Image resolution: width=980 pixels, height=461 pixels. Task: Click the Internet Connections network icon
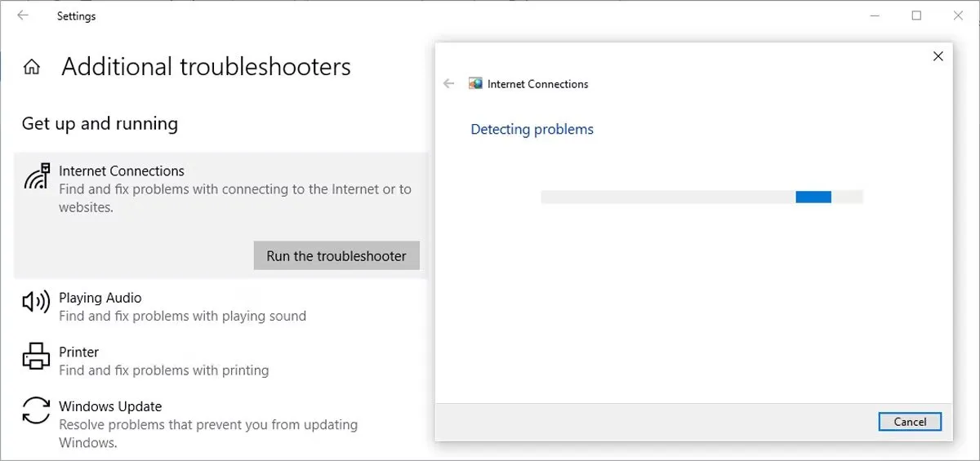point(37,176)
